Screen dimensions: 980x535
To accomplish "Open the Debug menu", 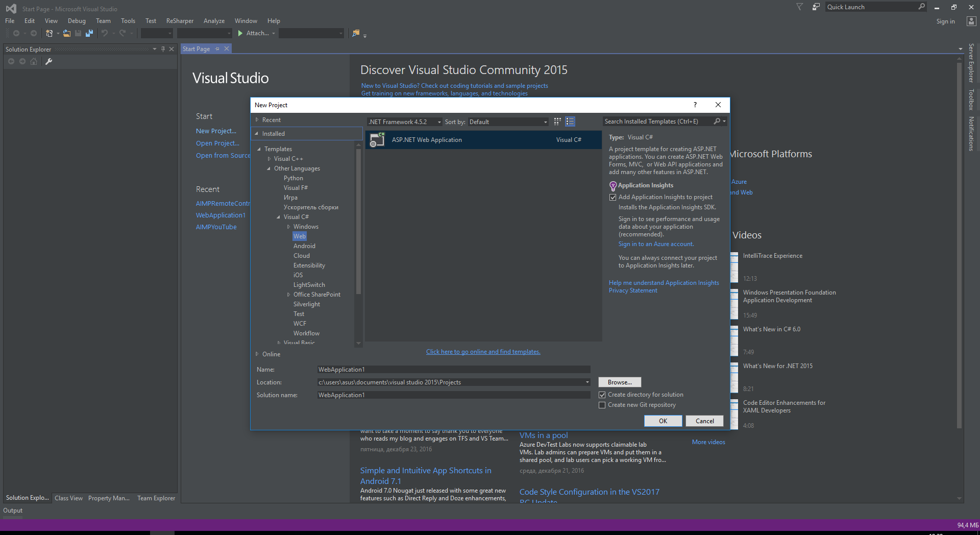I will [x=77, y=21].
